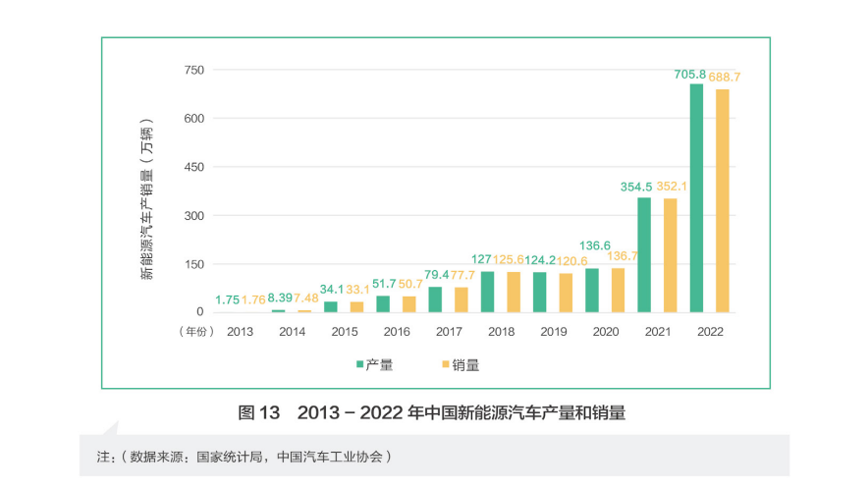Click the 2021 green production bar
Viewport: 868px width, 488px height.
[644, 255]
